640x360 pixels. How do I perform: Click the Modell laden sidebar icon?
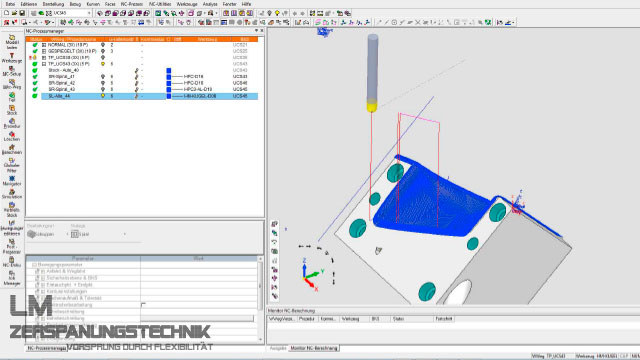coord(12,42)
